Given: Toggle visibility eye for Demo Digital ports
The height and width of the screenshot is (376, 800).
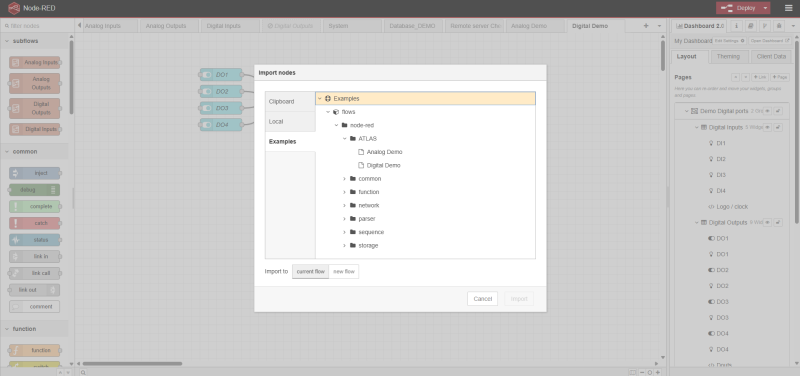Looking at the screenshot, I should (x=767, y=111).
